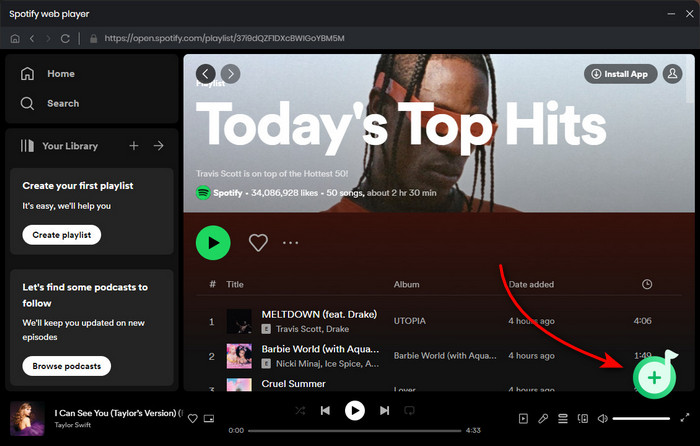Screen dimensions: 700x446
Task: Show lyrics with microphone icon
Action: [x=543, y=418]
